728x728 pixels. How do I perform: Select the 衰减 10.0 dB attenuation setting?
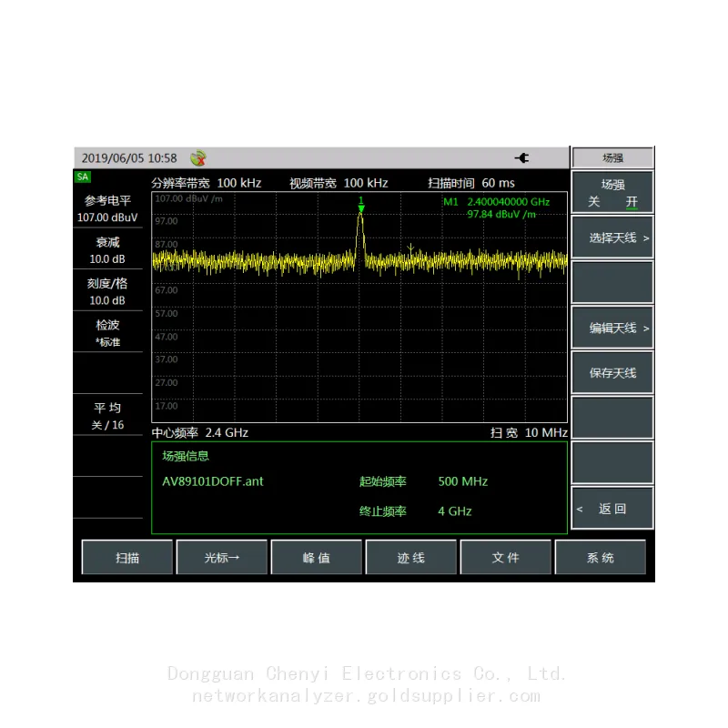[x=107, y=249]
